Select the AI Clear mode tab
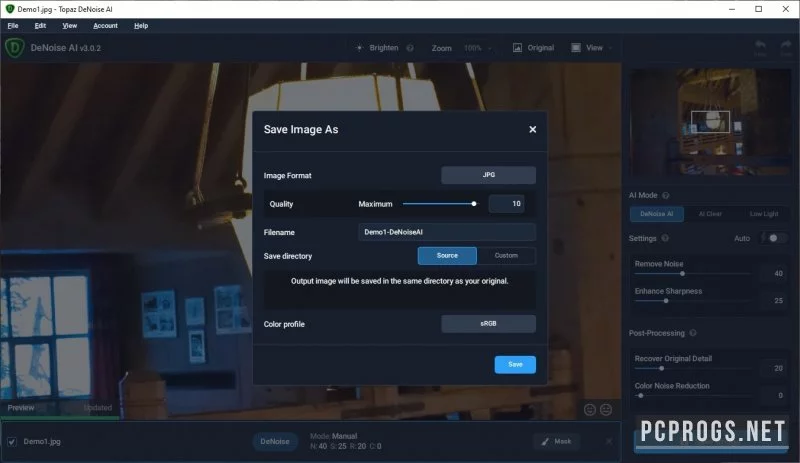 click(x=710, y=214)
